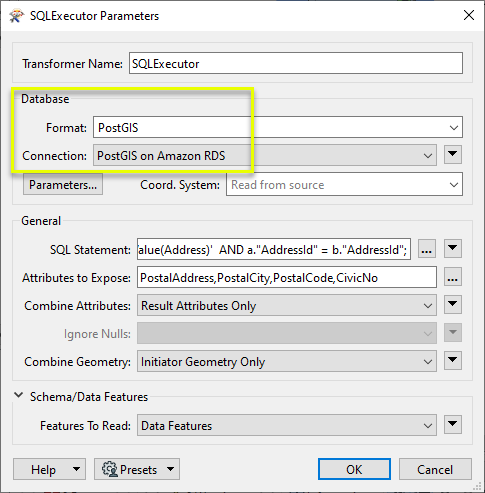The height and width of the screenshot is (493, 485).
Task: Click the OK button
Action: [354, 469]
